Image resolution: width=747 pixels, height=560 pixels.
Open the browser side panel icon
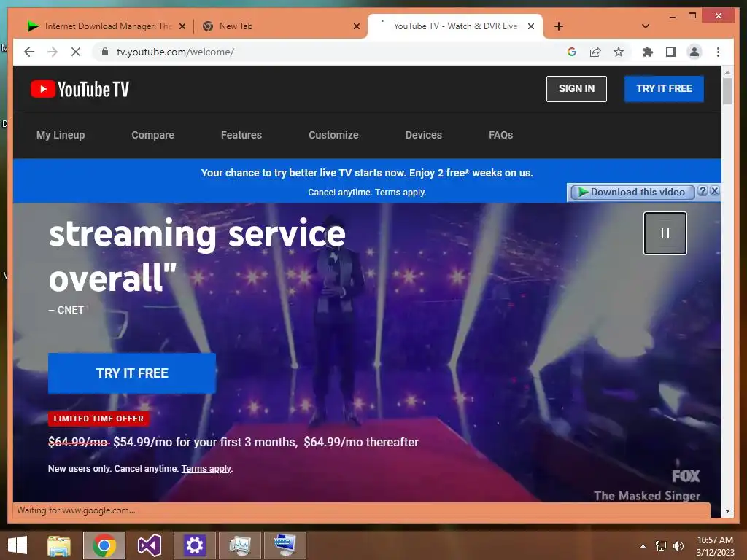pos(671,52)
